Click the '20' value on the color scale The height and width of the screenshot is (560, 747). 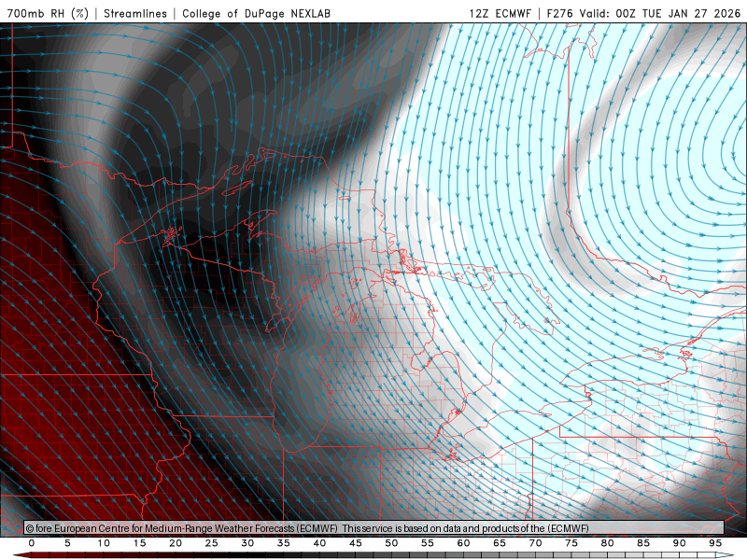click(x=176, y=543)
